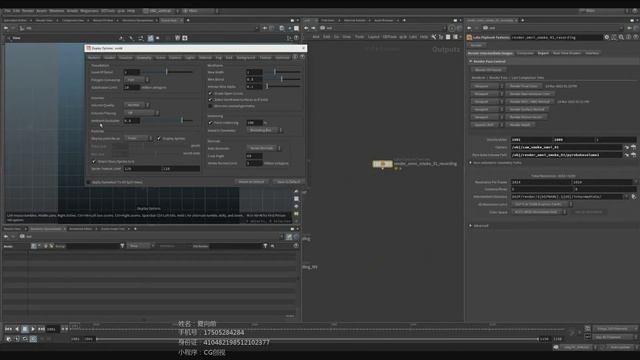Open the Add Normals dropdown
The width and height of the screenshot is (640, 360).
(x=264, y=148)
